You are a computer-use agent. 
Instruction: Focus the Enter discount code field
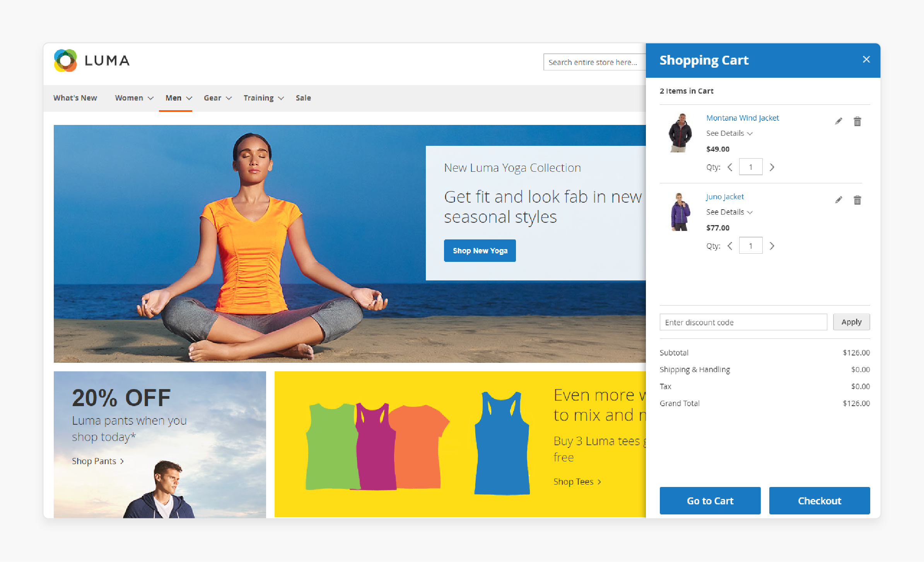743,322
